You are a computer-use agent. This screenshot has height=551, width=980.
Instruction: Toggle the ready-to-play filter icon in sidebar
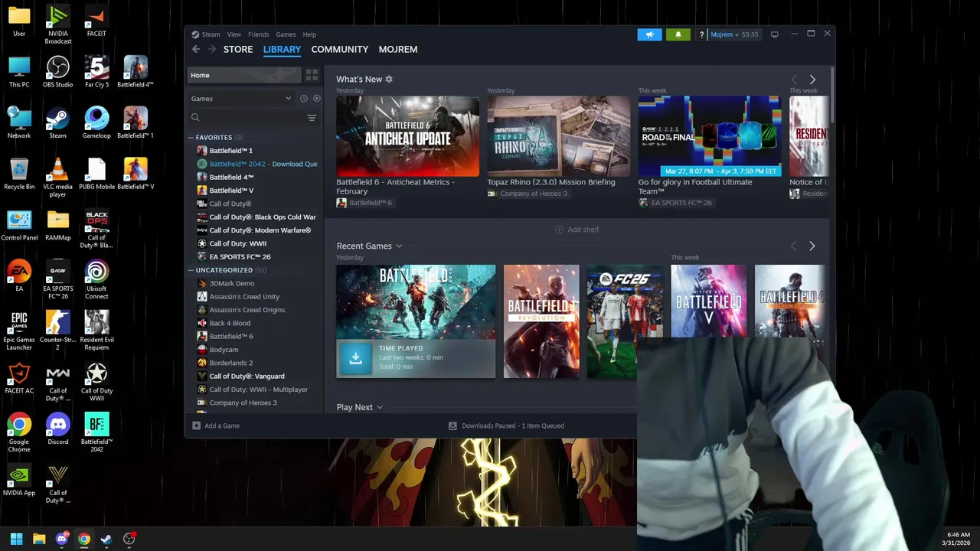tap(317, 98)
